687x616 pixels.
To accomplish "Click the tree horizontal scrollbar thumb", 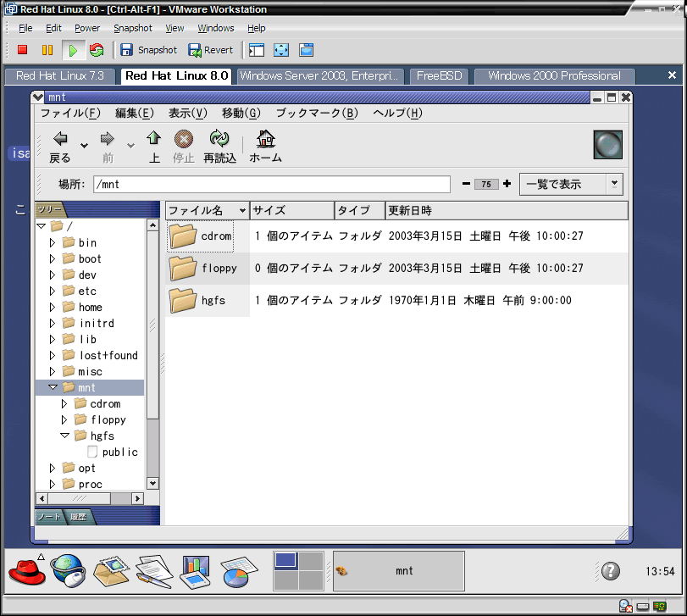I will 80,498.
